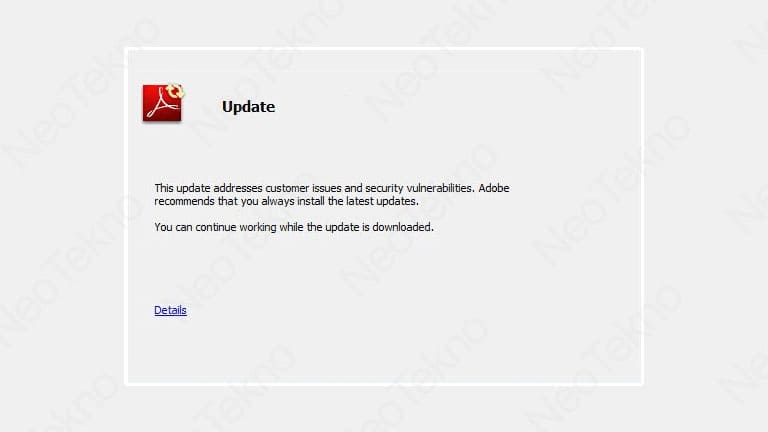Click the "This update addresses" opening words
The height and width of the screenshot is (432, 768).
208,188
